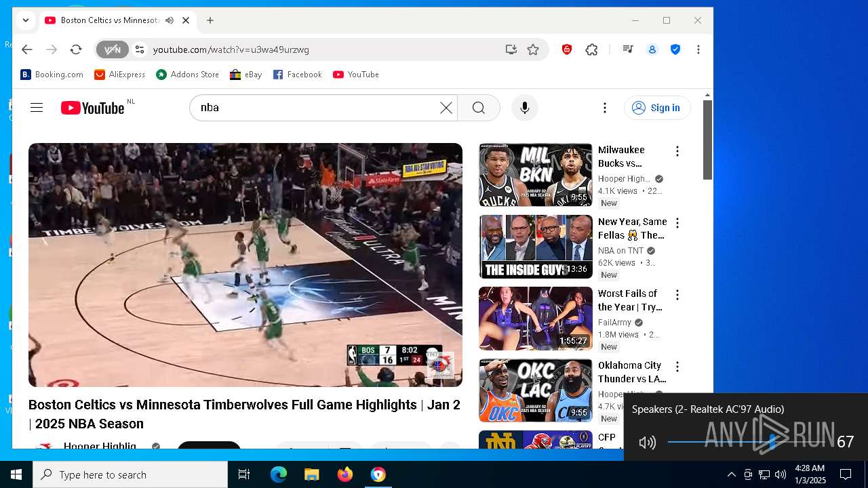Show hidden system tray icons

(x=731, y=474)
